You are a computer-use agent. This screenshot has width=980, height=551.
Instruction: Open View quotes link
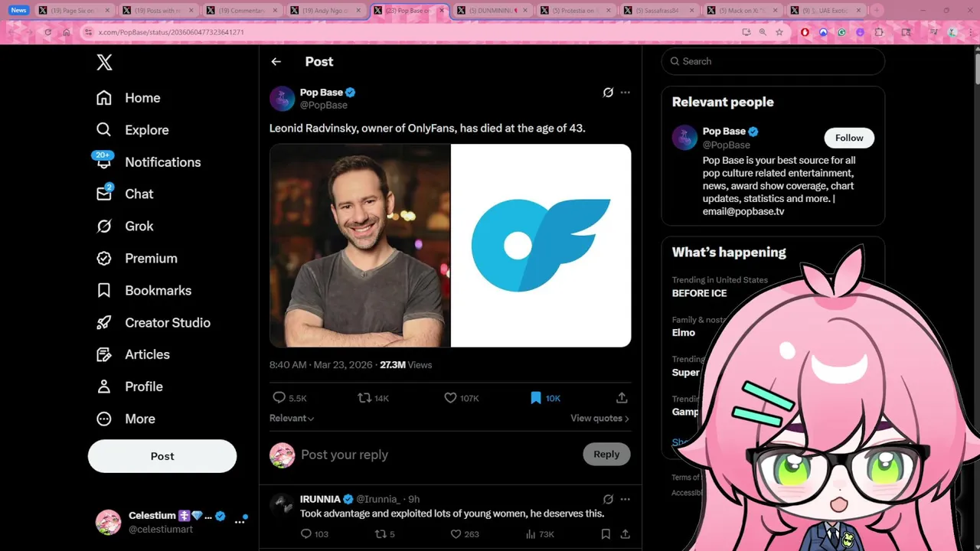[x=599, y=419]
